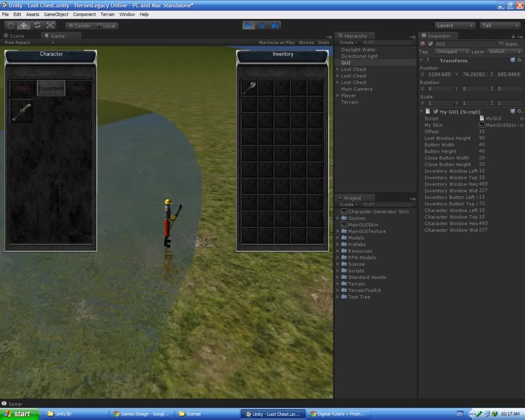Select the Scale tool in toolbar
This screenshot has height=420, width=525.
pyautogui.click(x=50, y=26)
